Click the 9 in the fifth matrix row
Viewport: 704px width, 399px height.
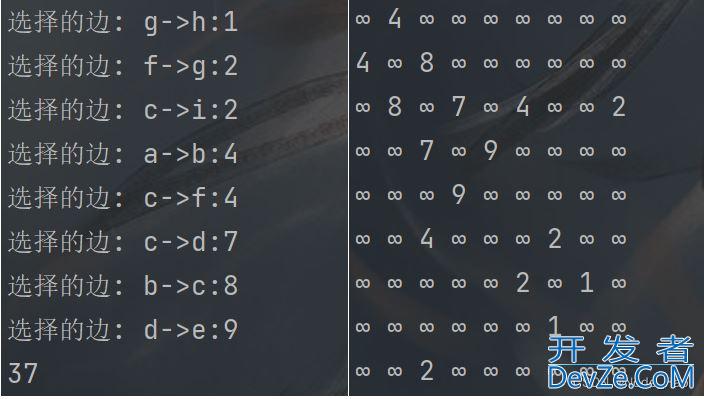(x=458, y=194)
